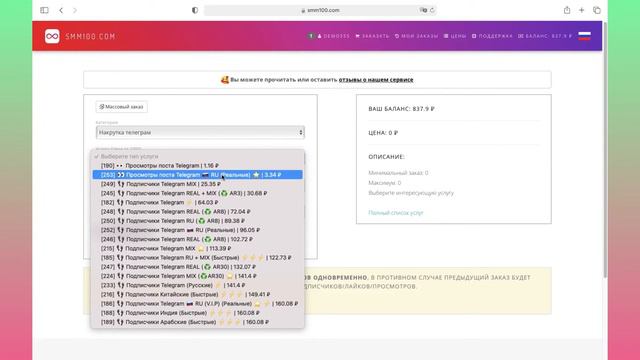
Task: Choose [246] Подписчики Telegram REAL 102.72 ₽
Action: pos(198,239)
